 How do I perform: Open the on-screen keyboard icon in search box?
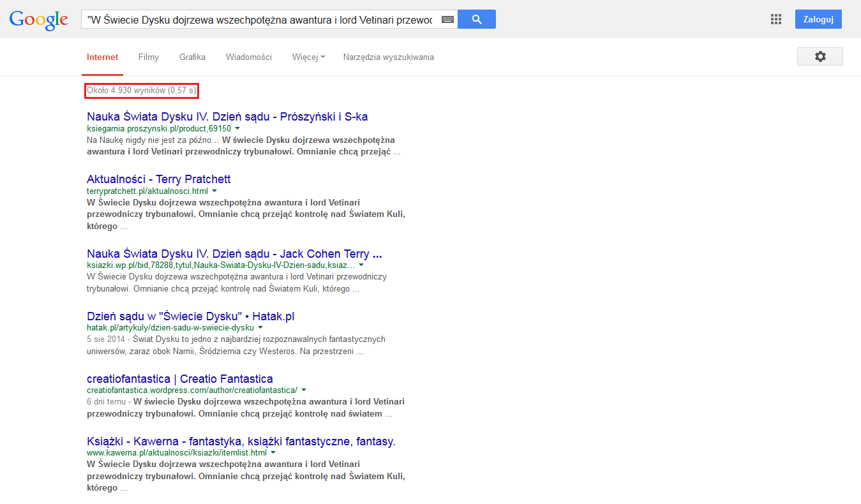click(447, 20)
